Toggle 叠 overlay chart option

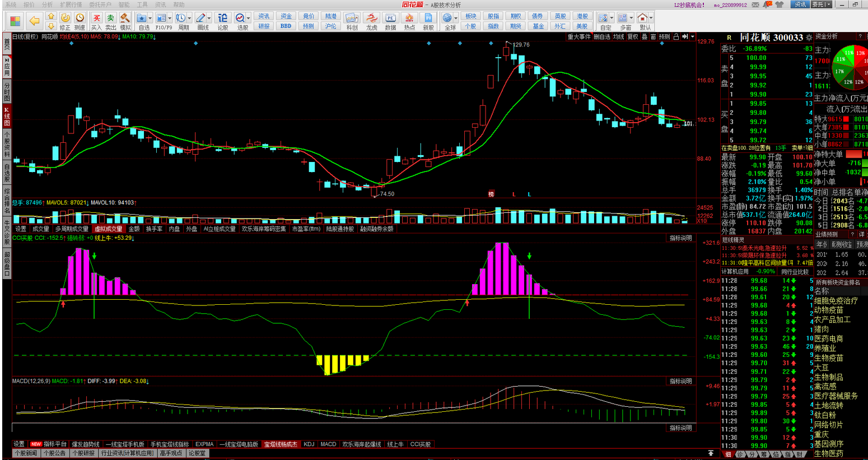tap(645, 36)
